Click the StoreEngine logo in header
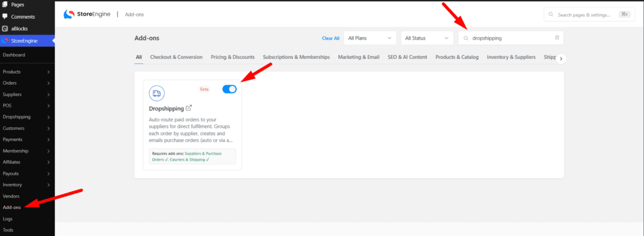This screenshot has width=644, height=236. (87, 14)
